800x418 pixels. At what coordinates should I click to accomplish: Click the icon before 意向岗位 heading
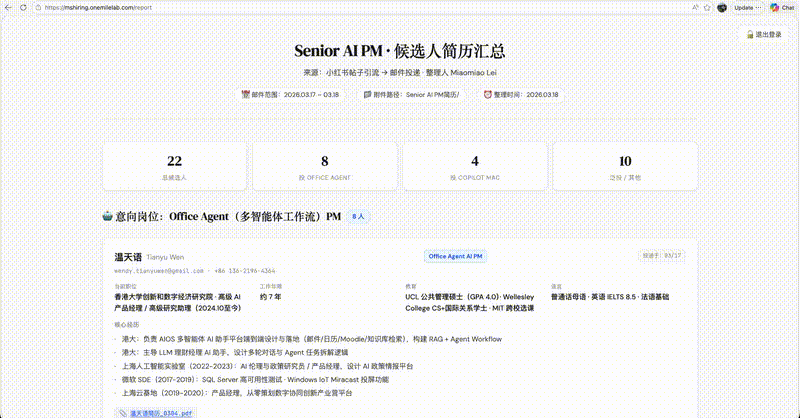click(108, 215)
